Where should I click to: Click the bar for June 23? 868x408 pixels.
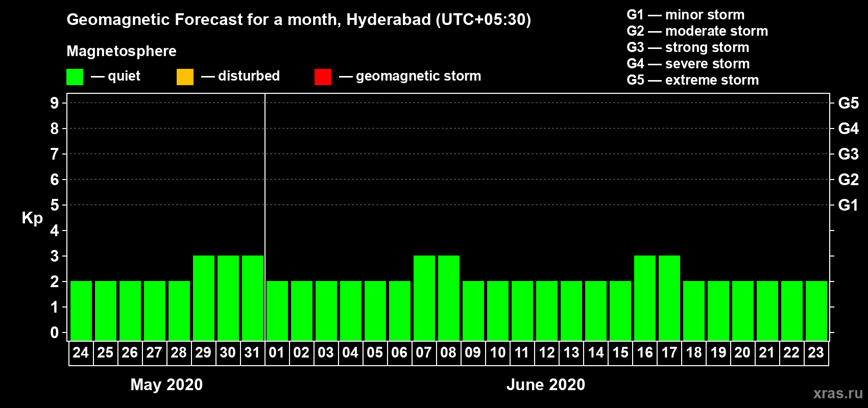[816, 311]
